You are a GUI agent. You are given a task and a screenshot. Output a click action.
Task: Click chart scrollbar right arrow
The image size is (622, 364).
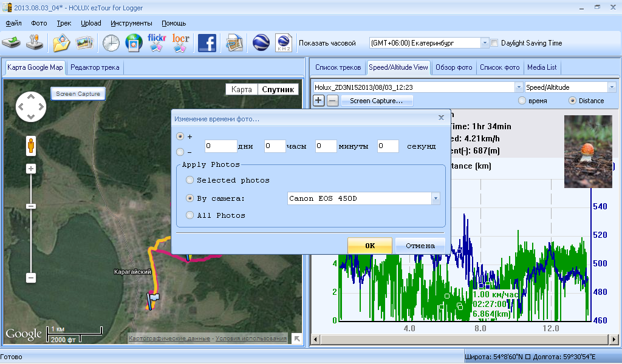613,340
